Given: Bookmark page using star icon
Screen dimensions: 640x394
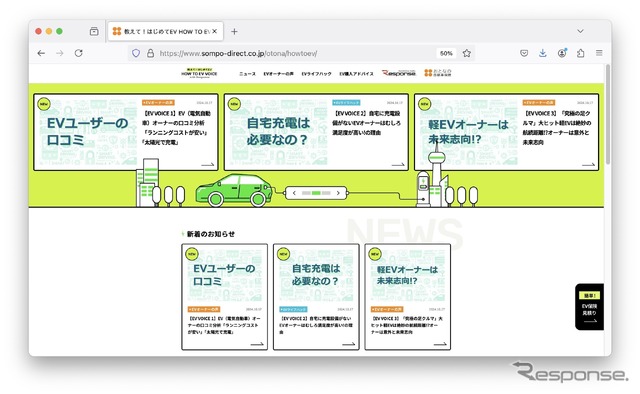Looking at the screenshot, I should [x=467, y=53].
